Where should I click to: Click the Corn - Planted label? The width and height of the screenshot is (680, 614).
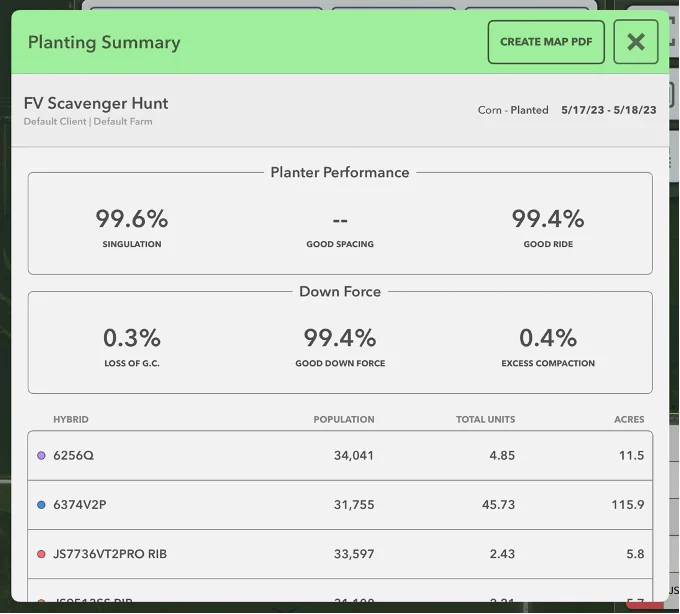(x=513, y=110)
